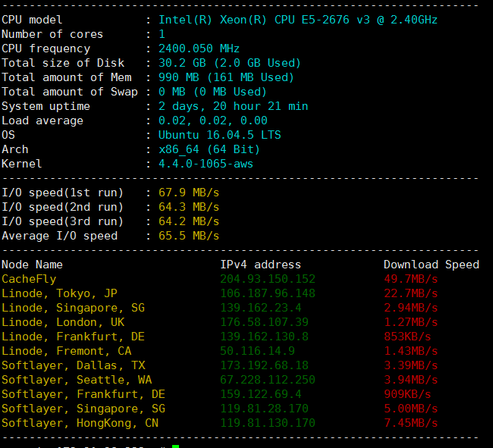
Task: Click the Kernel version 4.4.0-1065-aws
Action: [x=206, y=164]
